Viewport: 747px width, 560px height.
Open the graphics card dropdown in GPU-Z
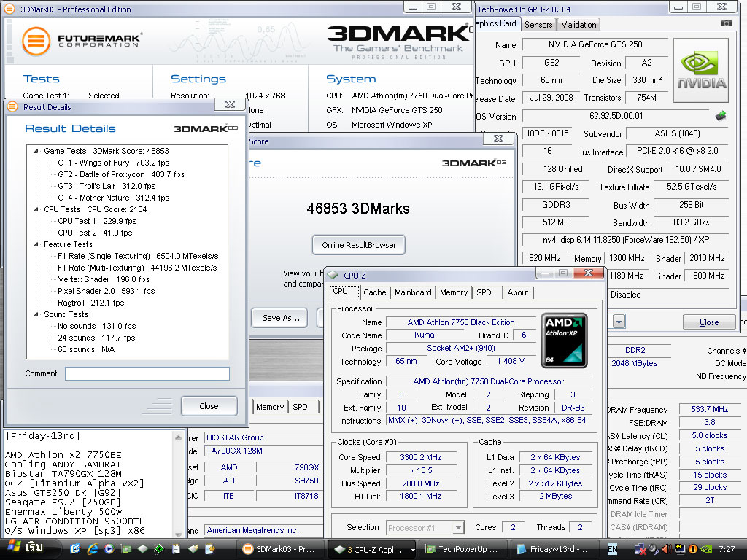pyautogui.click(x=619, y=322)
